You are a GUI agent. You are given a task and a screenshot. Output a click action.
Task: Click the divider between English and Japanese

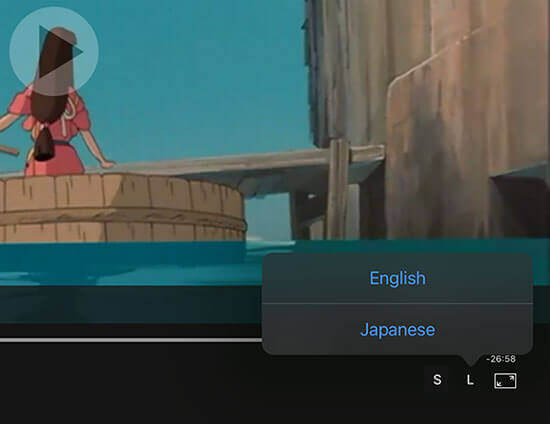[397, 303]
